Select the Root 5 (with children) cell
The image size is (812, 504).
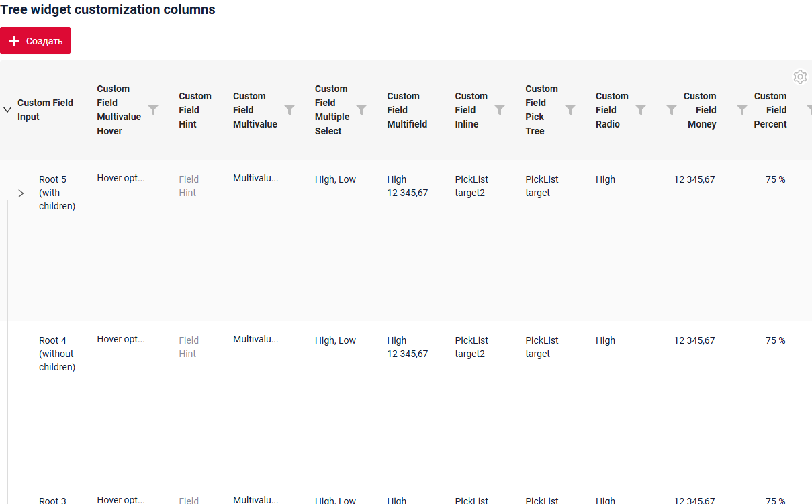[57, 193]
